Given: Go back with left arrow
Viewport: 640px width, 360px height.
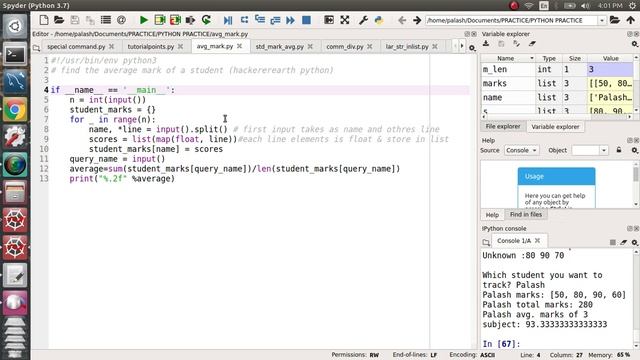Looking at the screenshot, I should pos(402,20).
